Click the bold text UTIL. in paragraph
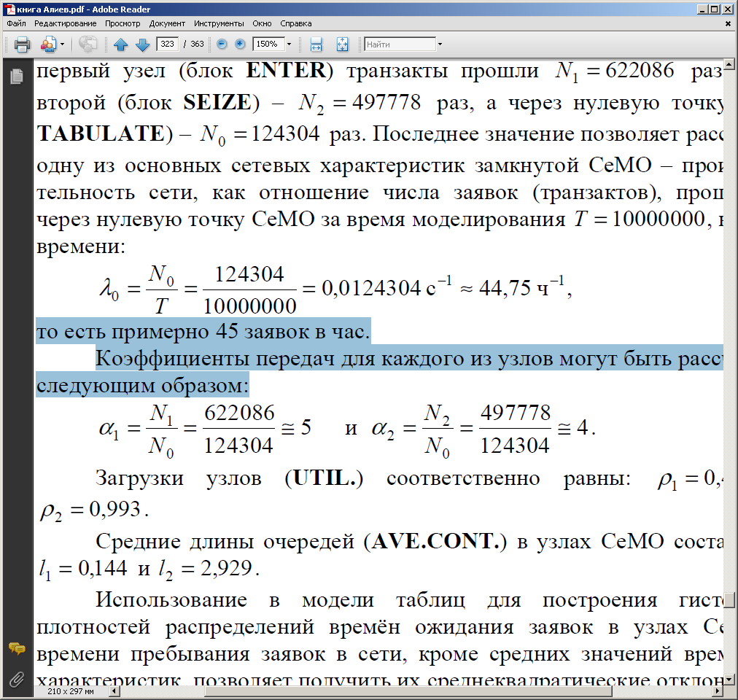This screenshot has width=738, height=700. pyautogui.click(x=324, y=478)
